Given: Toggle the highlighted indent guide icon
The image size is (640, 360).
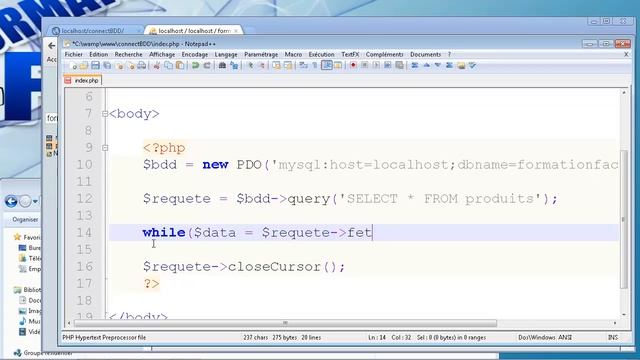Looking at the screenshot, I should click(x=327, y=65).
